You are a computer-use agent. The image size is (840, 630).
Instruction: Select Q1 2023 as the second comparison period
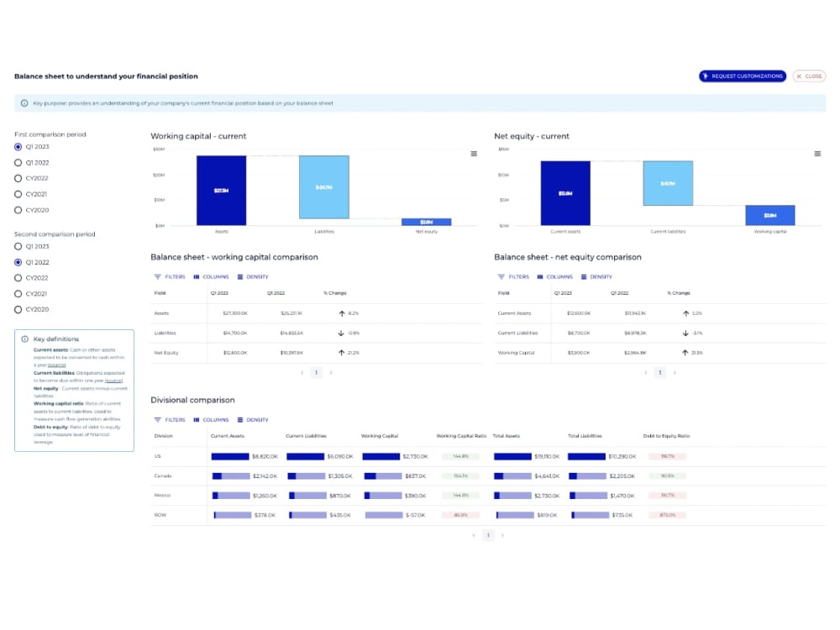pos(18,246)
